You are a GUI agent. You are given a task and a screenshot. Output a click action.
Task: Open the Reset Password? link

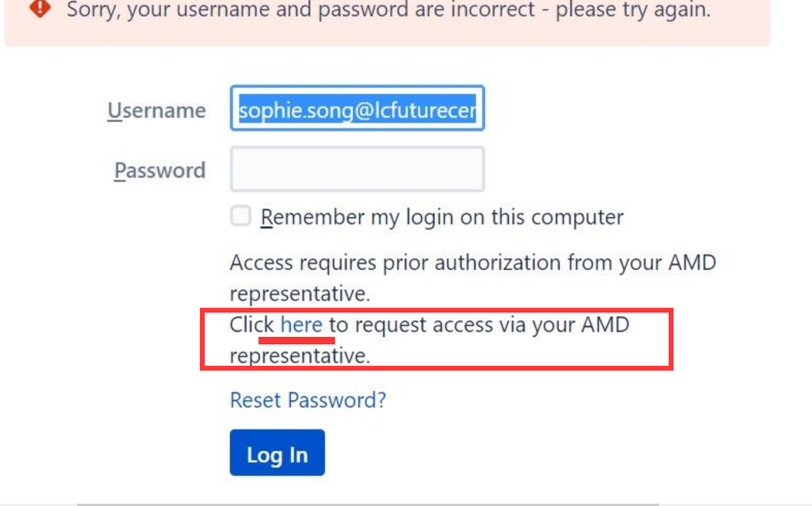[x=308, y=399]
